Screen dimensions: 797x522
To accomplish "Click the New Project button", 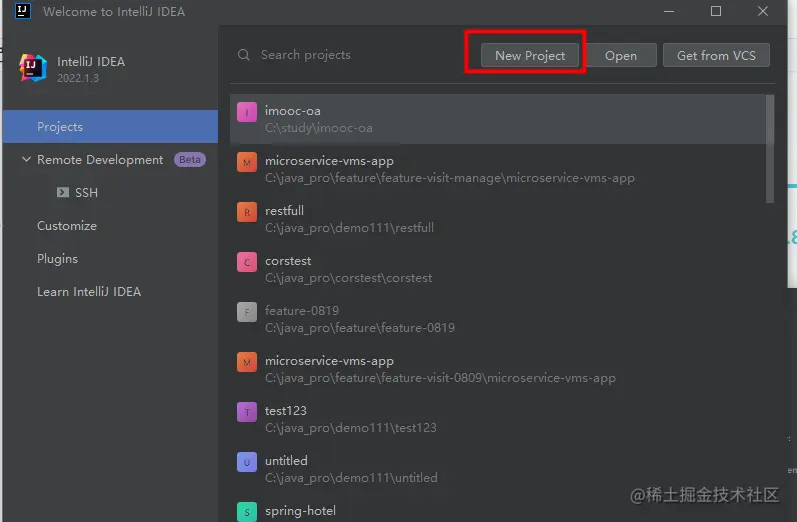I will pyautogui.click(x=530, y=55).
